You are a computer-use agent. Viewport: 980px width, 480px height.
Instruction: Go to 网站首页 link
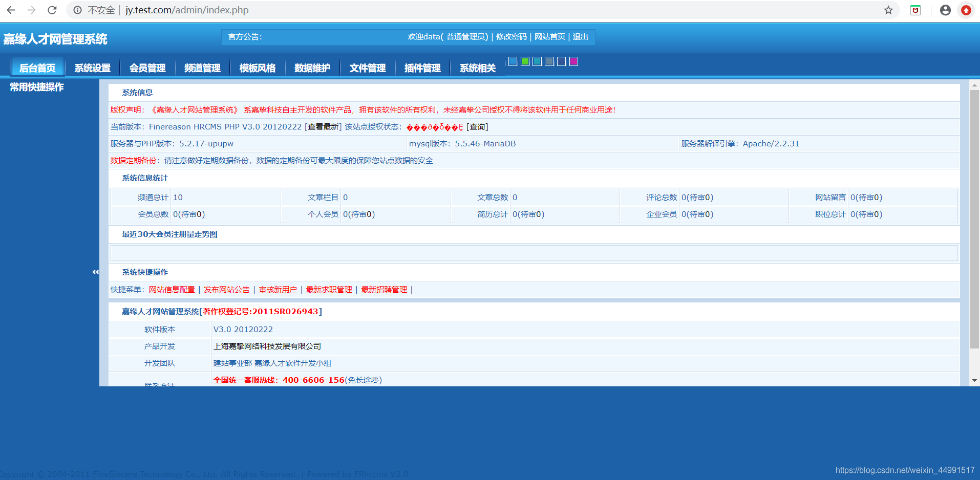[550, 37]
